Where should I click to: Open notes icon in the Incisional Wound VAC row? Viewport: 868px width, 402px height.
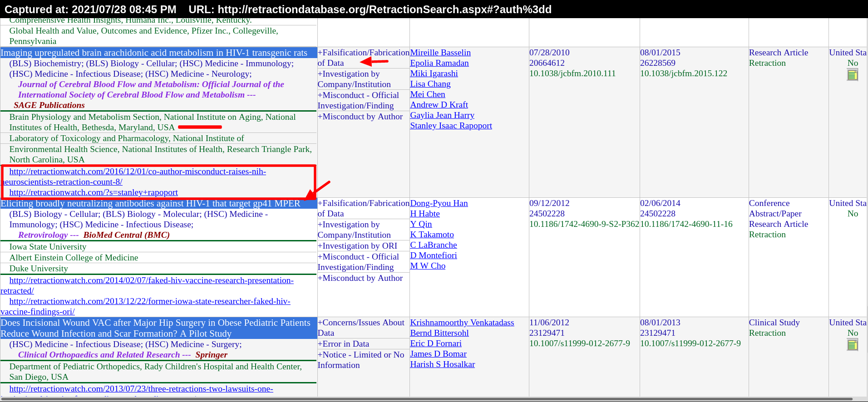tap(852, 345)
